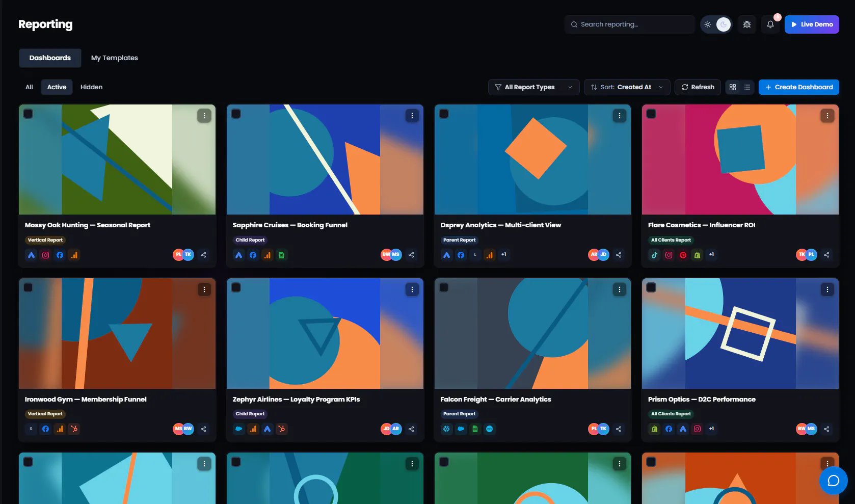This screenshot has height=504, width=855.
Task: Expand +1 integrations on Osprey Analytics card
Action: [x=504, y=254]
